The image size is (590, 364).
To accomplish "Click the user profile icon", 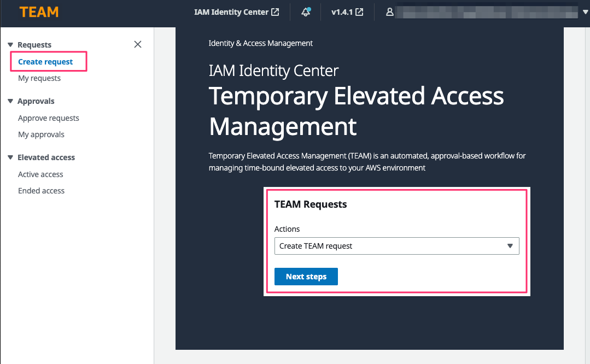I will (390, 12).
